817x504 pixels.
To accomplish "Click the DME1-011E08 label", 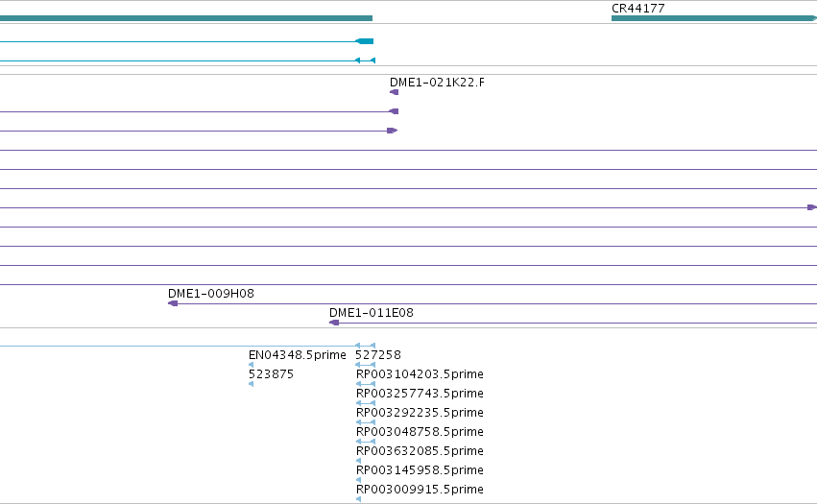I will pyautogui.click(x=371, y=313).
